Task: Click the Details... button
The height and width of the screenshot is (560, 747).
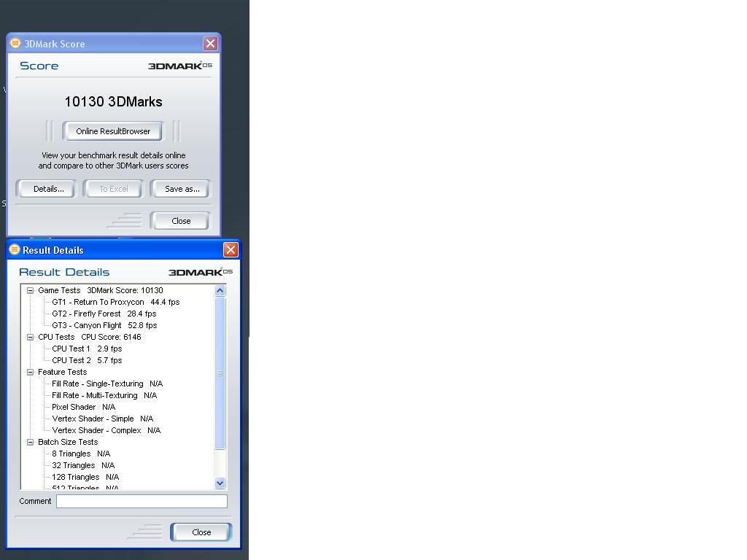Action: click(x=46, y=189)
